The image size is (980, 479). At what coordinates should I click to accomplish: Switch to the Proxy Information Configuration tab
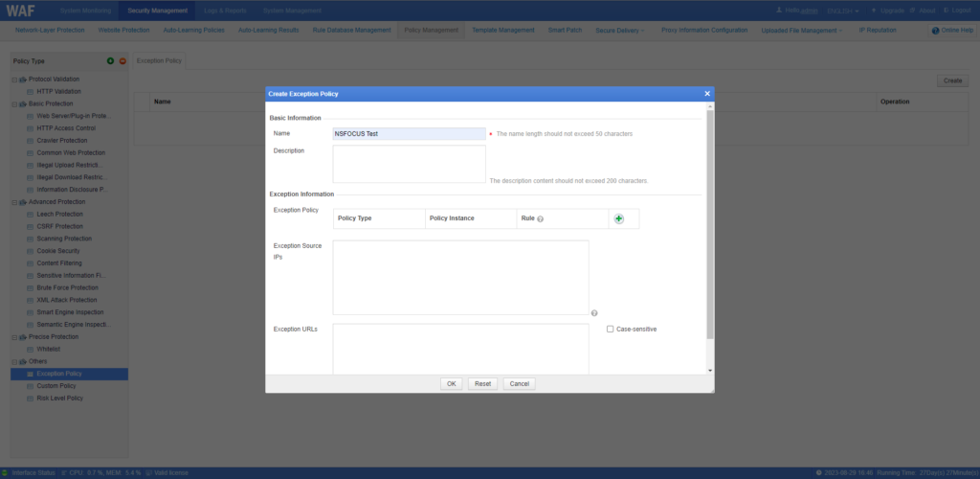(704, 30)
